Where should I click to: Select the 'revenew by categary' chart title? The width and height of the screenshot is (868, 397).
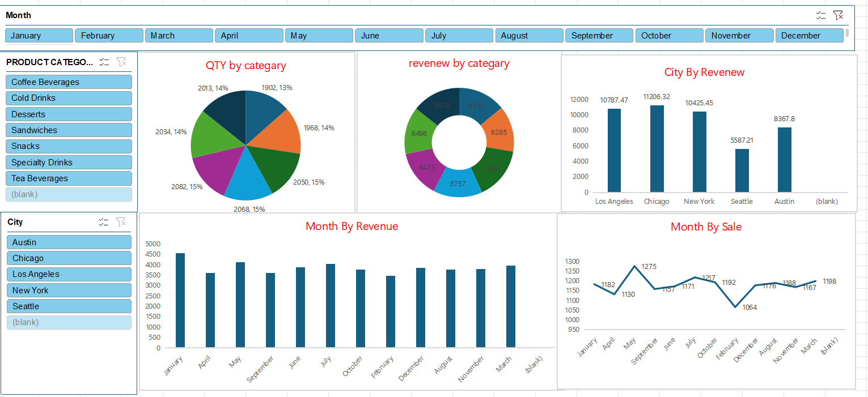(459, 63)
